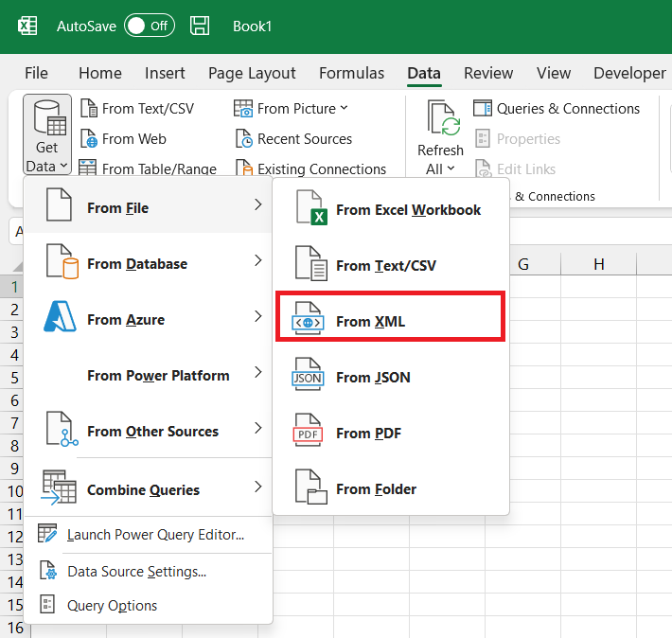672x638 pixels.
Task: Click the Book1 workbook title
Action: point(252,27)
